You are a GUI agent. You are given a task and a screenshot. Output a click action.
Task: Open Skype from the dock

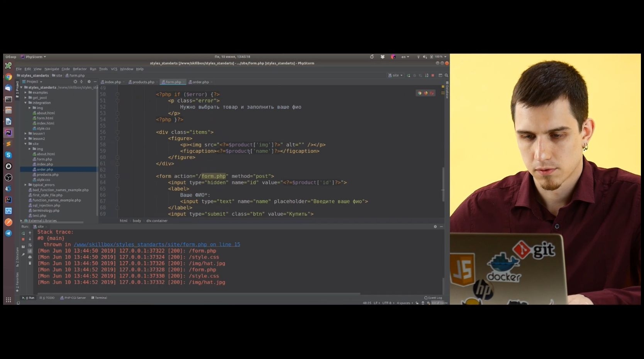(x=8, y=155)
